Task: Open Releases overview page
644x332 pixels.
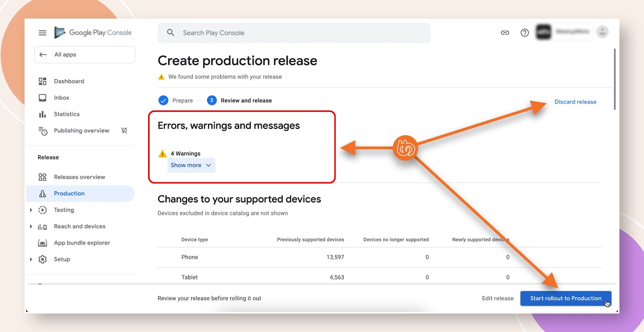Action: 80,177
